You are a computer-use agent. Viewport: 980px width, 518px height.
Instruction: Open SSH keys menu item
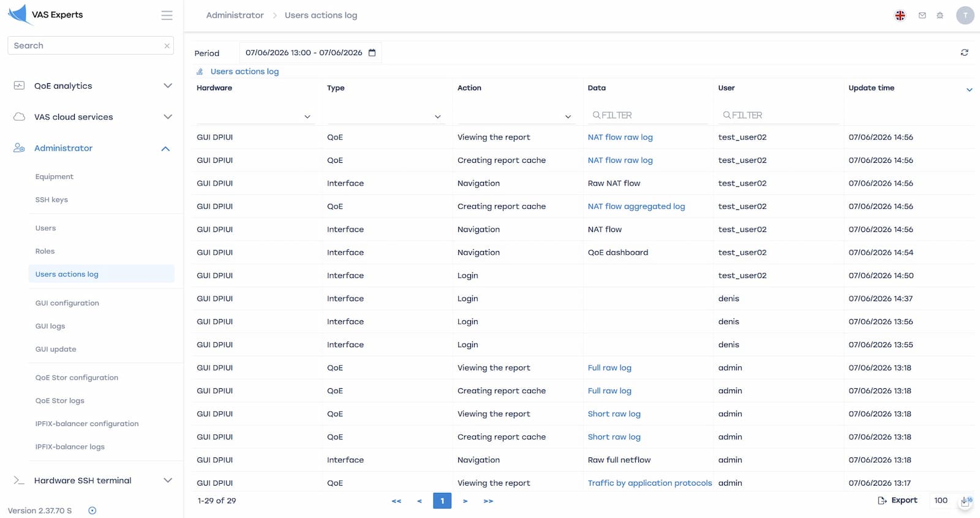pos(51,200)
